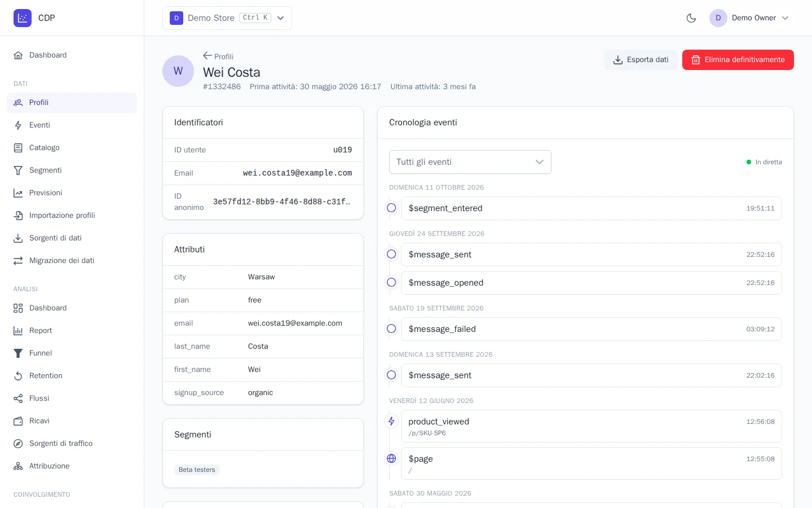Screen dimensions: 812x508
Task: Click the profile number #1332486
Action: tap(222, 87)
